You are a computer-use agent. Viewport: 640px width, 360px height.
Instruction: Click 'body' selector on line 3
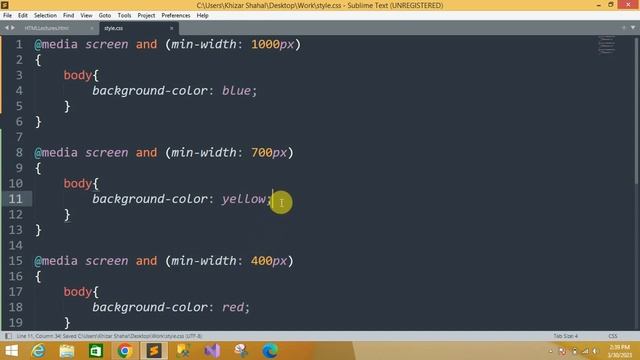click(x=78, y=76)
